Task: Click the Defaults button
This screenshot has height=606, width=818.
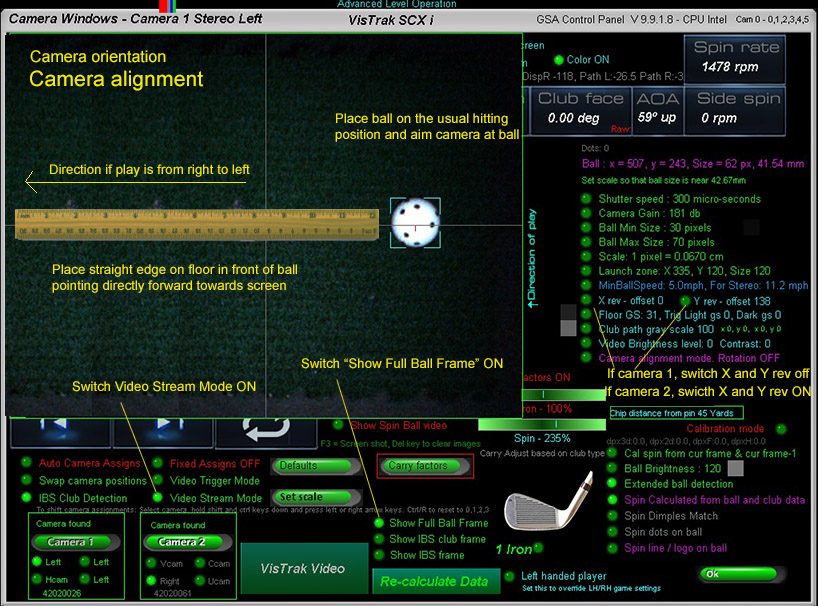Action: [316, 465]
